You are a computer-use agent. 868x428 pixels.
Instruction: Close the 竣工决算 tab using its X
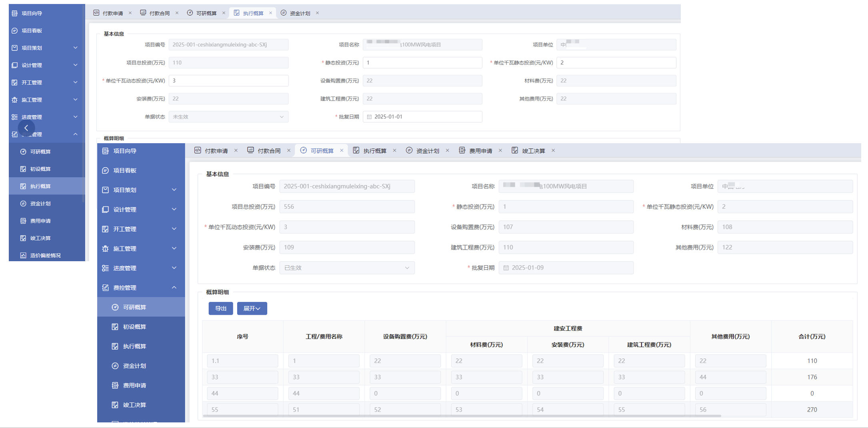point(553,150)
